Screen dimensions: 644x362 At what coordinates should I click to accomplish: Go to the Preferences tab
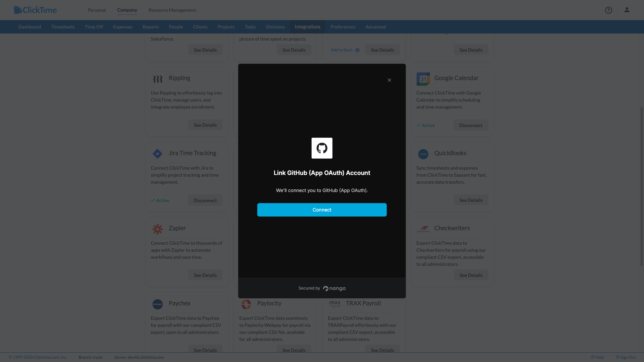click(343, 27)
